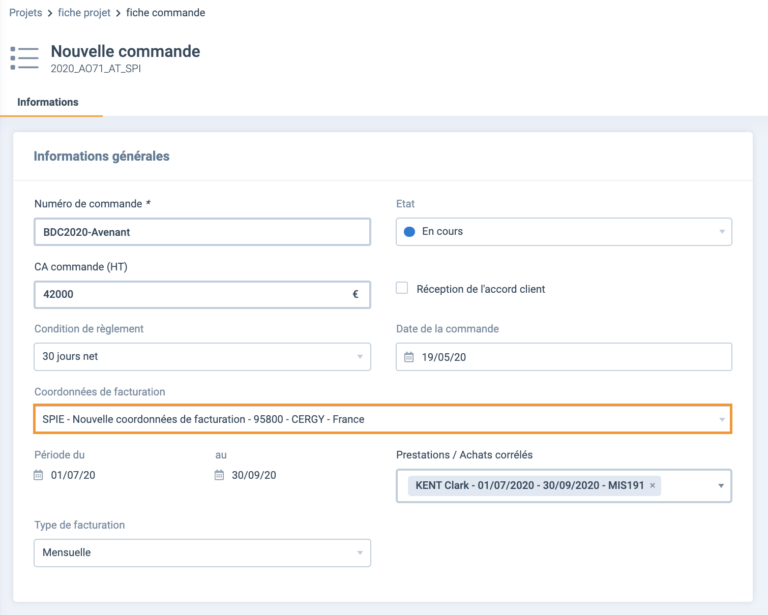Click the period end date 30/09/20
This screenshot has width=768, height=615.
pos(254,475)
